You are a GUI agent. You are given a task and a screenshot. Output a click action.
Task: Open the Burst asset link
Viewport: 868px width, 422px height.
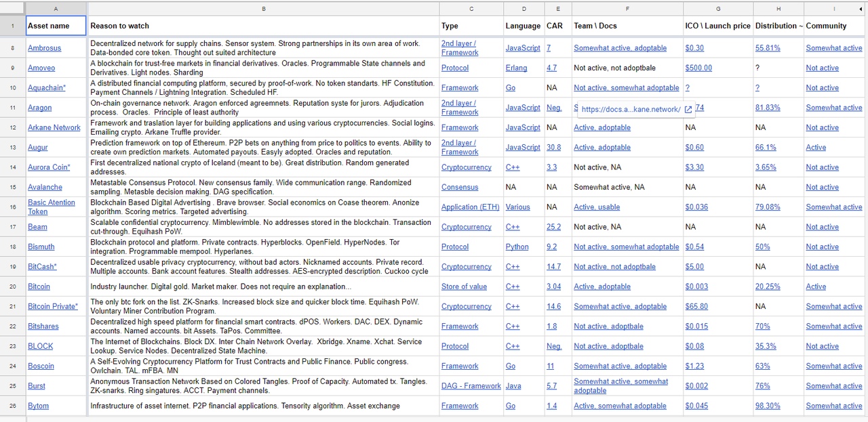coord(37,386)
